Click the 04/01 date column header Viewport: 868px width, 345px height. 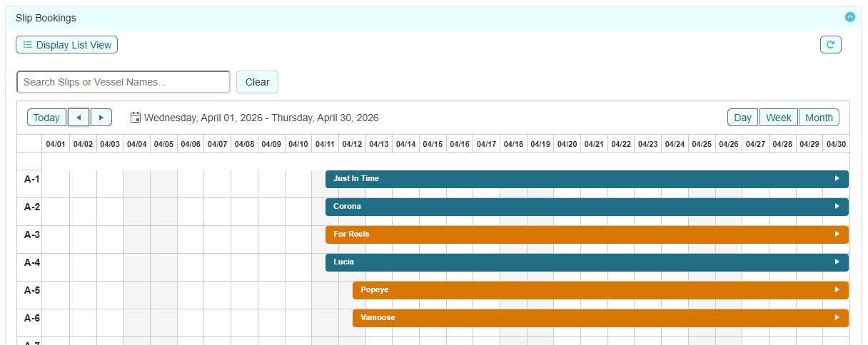click(x=56, y=144)
